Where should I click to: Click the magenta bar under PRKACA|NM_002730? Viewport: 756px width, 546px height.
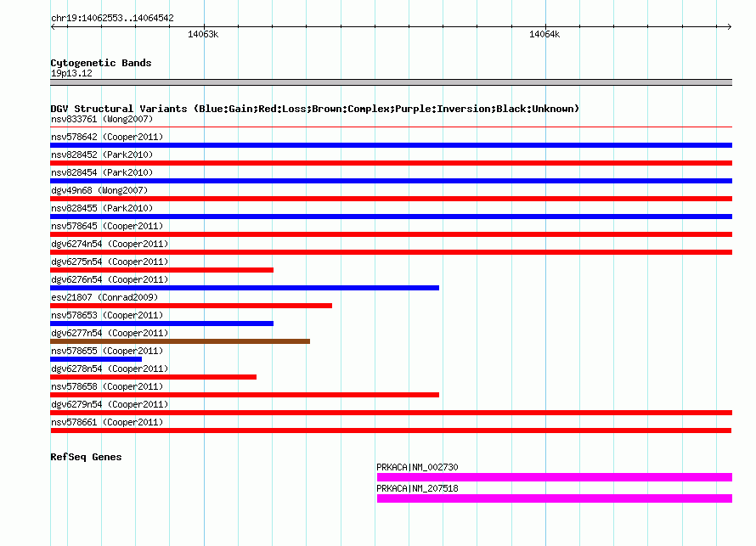pyautogui.click(x=555, y=477)
